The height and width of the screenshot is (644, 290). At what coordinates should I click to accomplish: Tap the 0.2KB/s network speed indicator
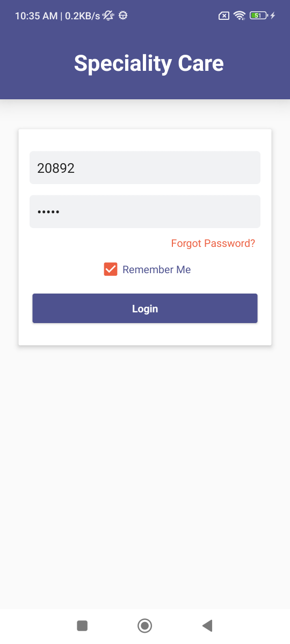[x=83, y=16]
